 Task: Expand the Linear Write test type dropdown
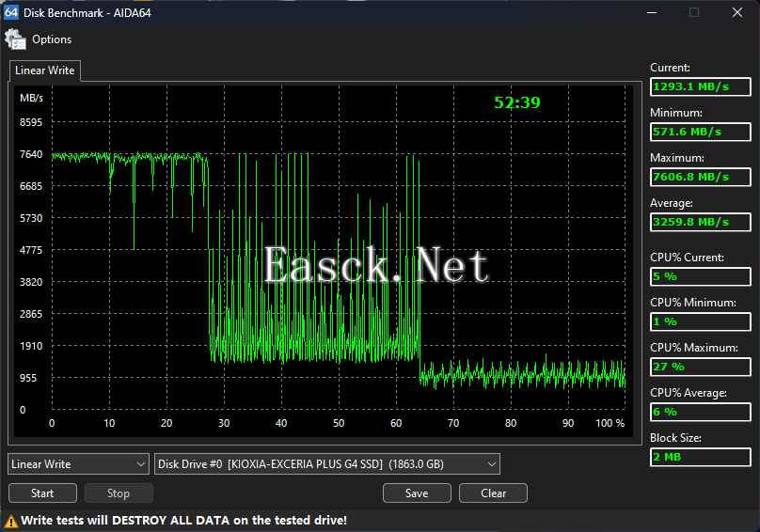pyautogui.click(x=78, y=464)
